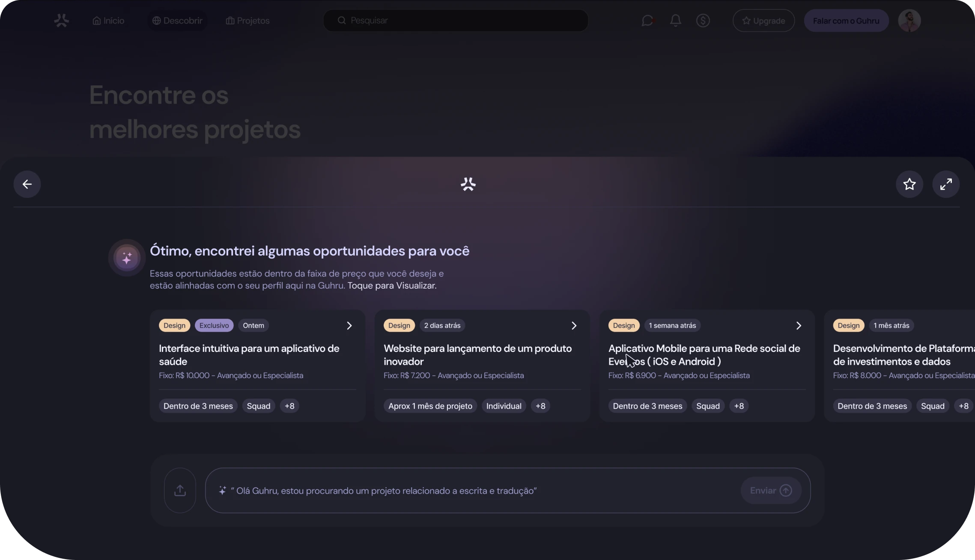This screenshot has width=975, height=560.
Task: Open the health app interface project chevron
Action: [x=349, y=326]
